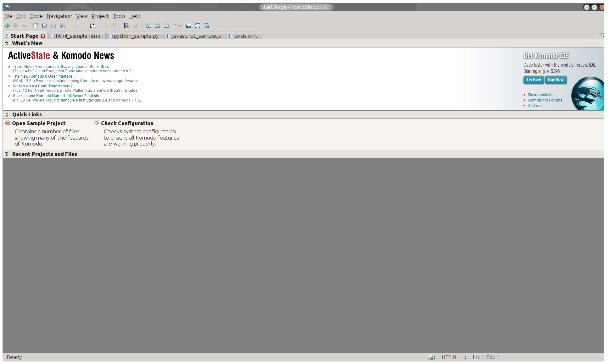
Task: Open the Edit menu
Action: (x=21, y=16)
